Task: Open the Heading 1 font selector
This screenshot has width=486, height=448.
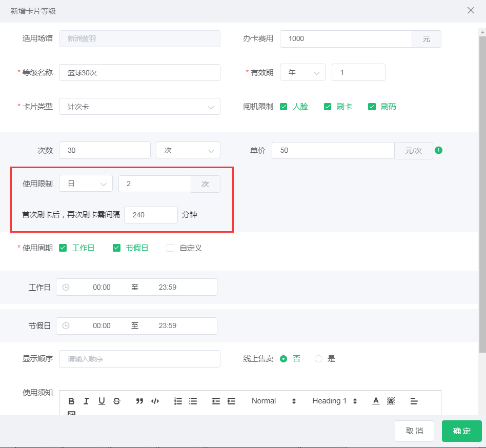Action: coord(334,401)
